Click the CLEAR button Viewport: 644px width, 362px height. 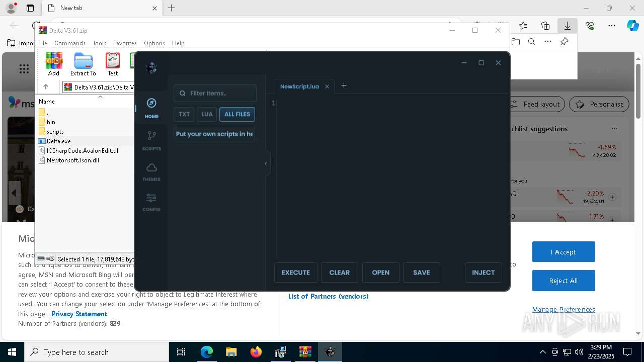(340, 273)
